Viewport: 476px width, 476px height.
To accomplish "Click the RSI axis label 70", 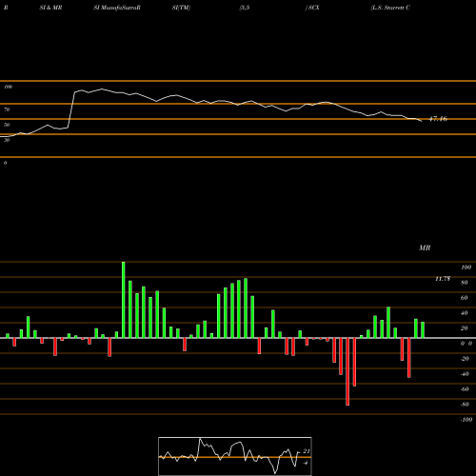I will (7, 109).
